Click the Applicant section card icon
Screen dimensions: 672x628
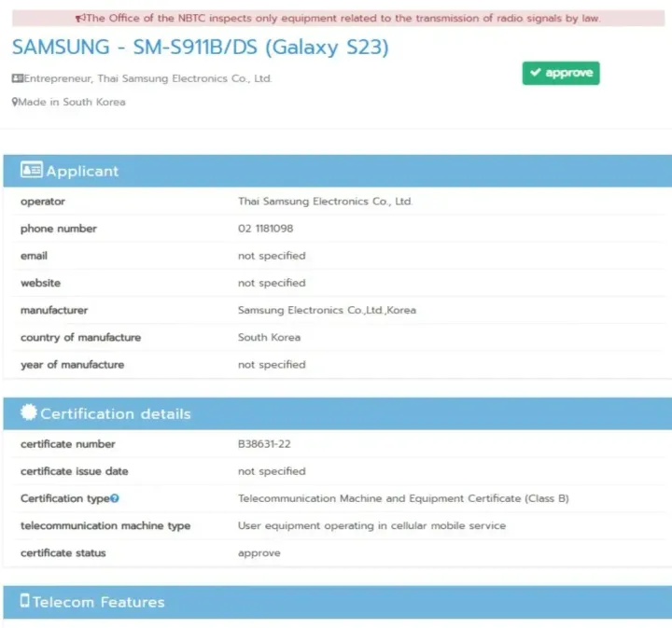(32, 171)
